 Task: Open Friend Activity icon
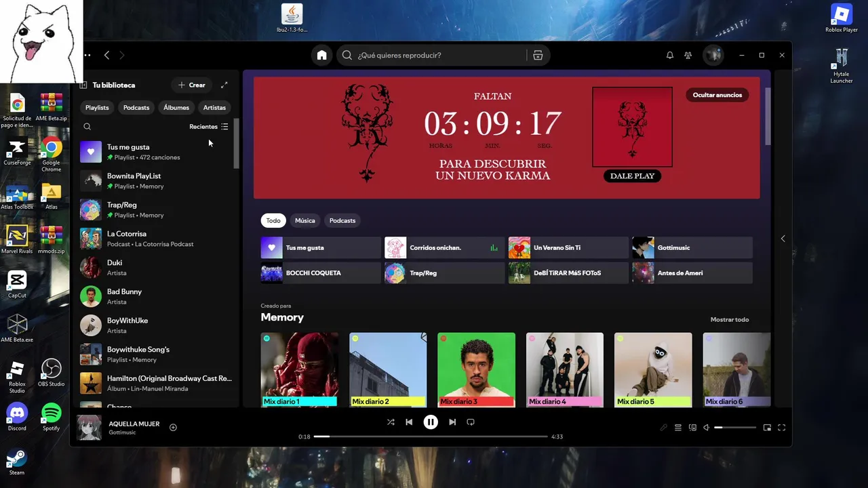[x=688, y=56]
